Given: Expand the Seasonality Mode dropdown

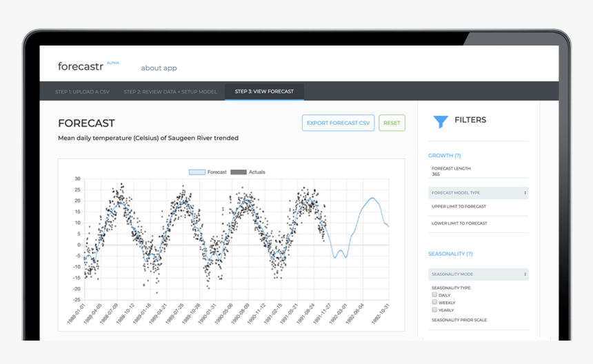Looking at the screenshot, I should point(478,274).
